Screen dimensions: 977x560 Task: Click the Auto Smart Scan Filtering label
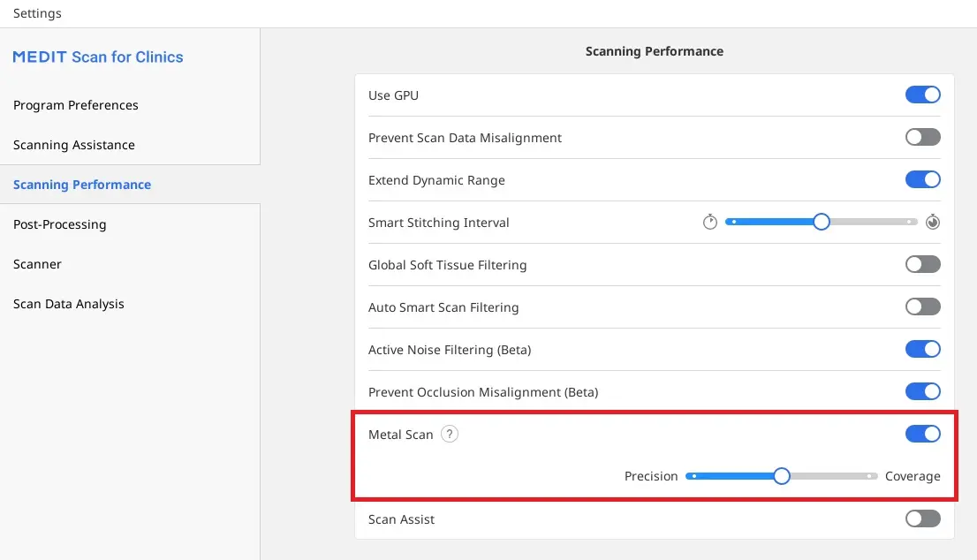443,307
